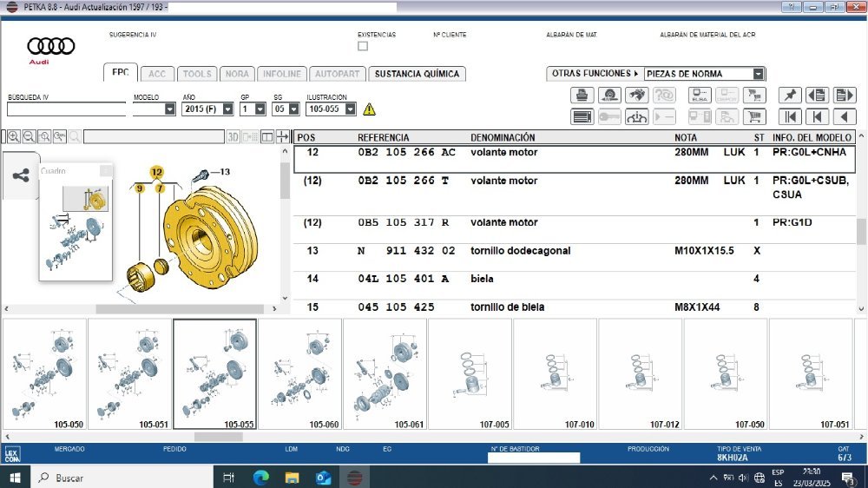The image size is (868, 488).
Task: Select thumbnail 105-060
Action: (300, 374)
